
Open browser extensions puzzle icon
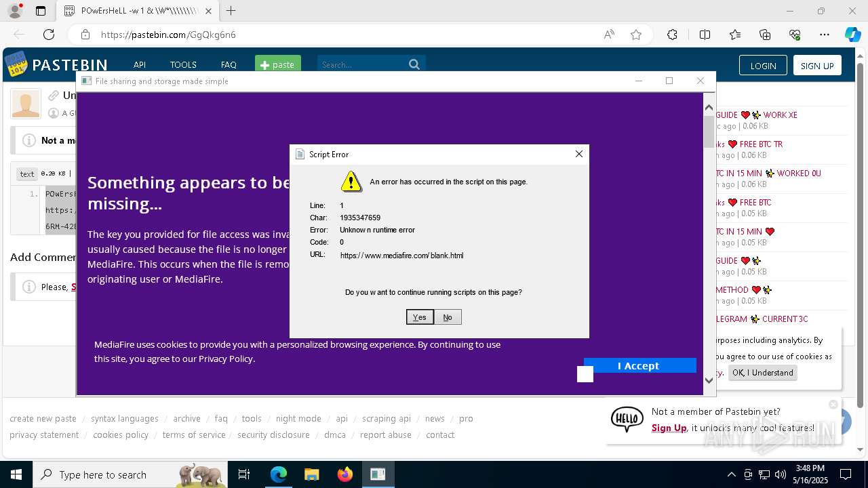pyautogui.click(x=672, y=35)
